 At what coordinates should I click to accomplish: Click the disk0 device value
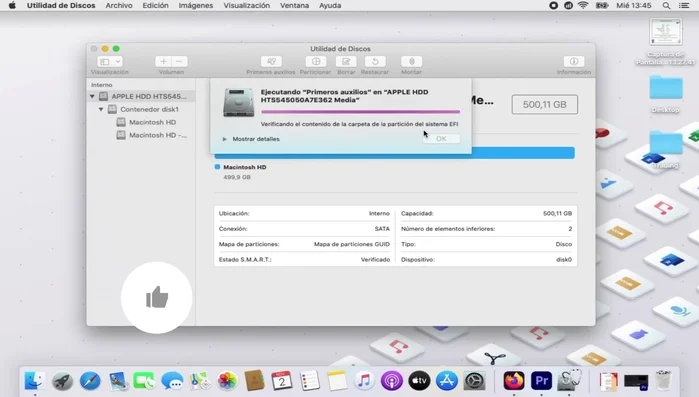click(564, 259)
